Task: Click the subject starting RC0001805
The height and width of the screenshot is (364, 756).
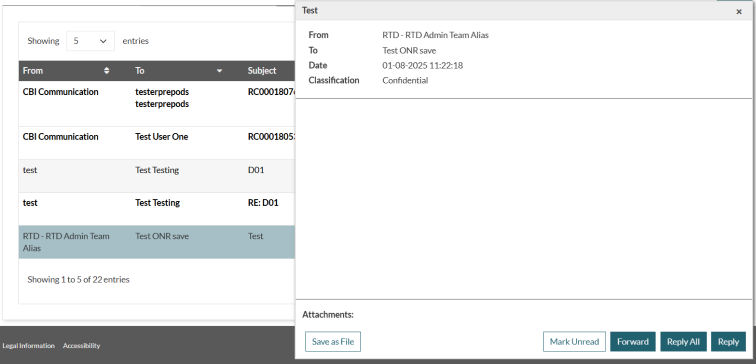Action: pyautogui.click(x=271, y=137)
